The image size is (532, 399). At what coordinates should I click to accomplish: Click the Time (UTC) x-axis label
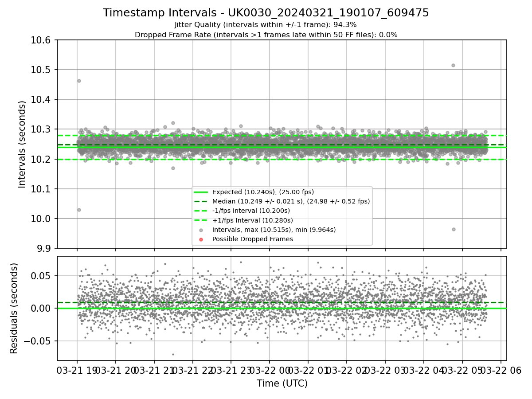pyautogui.click(x=282, y=383)
